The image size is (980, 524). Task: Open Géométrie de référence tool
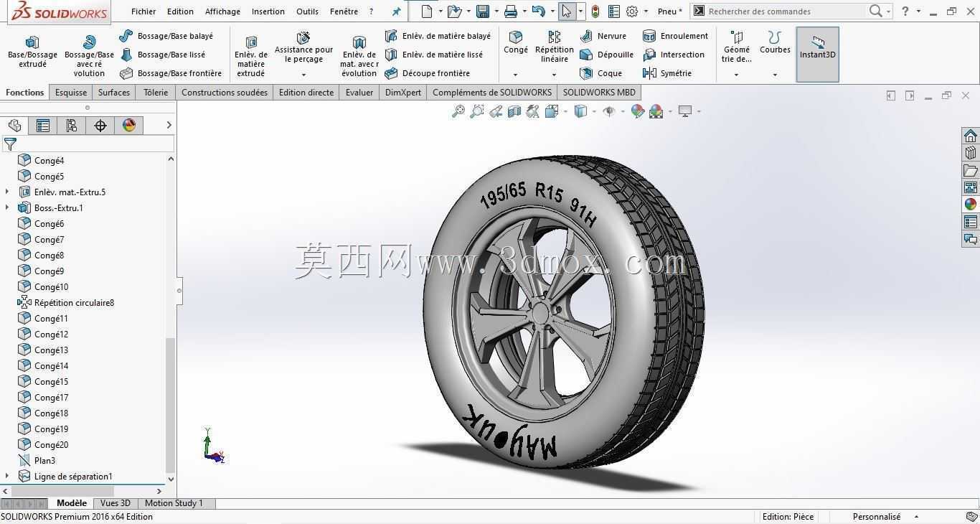tap(737, 47)
